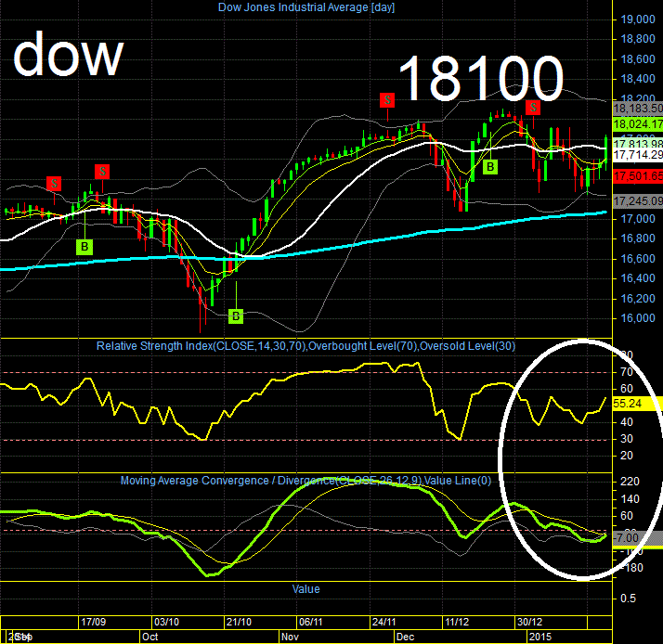Click the gray 17,245.09 lower band label
This screenshot has height=644, width=663.
click(638, 201)
